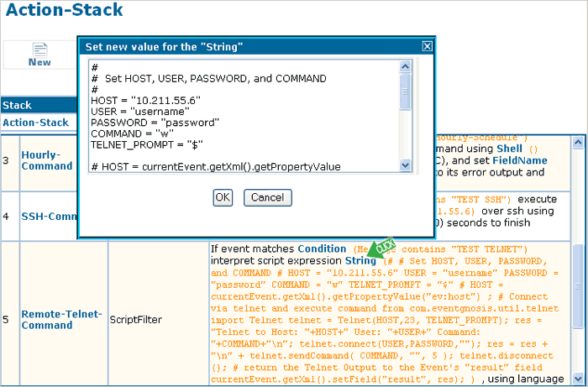Screen dimensions: 588x387
Task: Click inside the script text area
Action: [x=244, y=118]
